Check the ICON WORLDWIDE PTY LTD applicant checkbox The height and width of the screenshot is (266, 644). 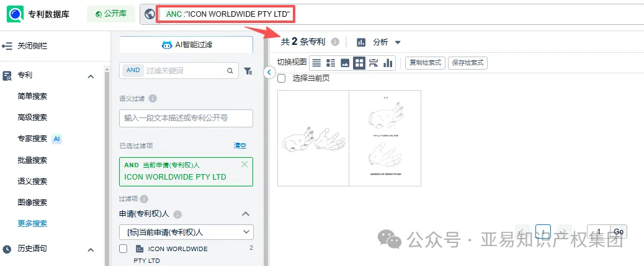tap(123, 249)
